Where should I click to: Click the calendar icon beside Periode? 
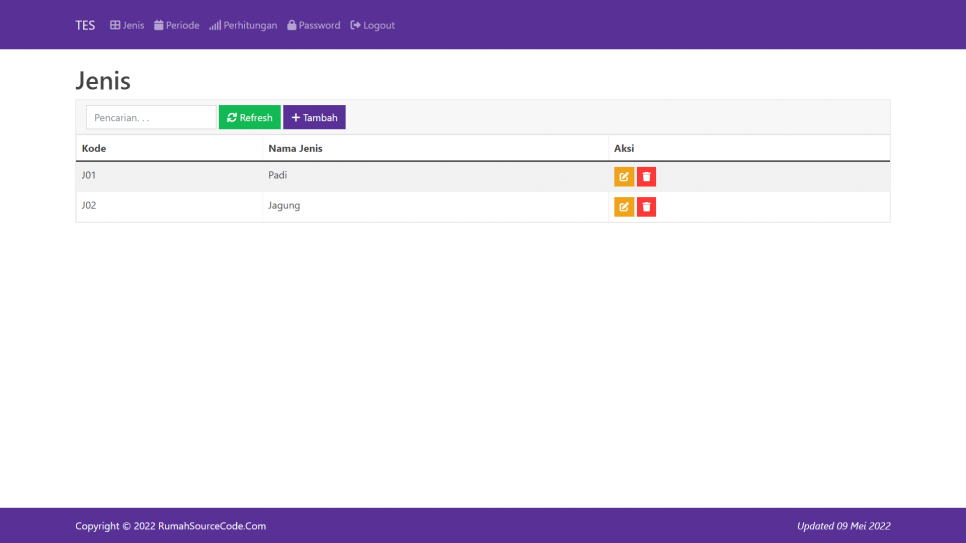(158, 25)
